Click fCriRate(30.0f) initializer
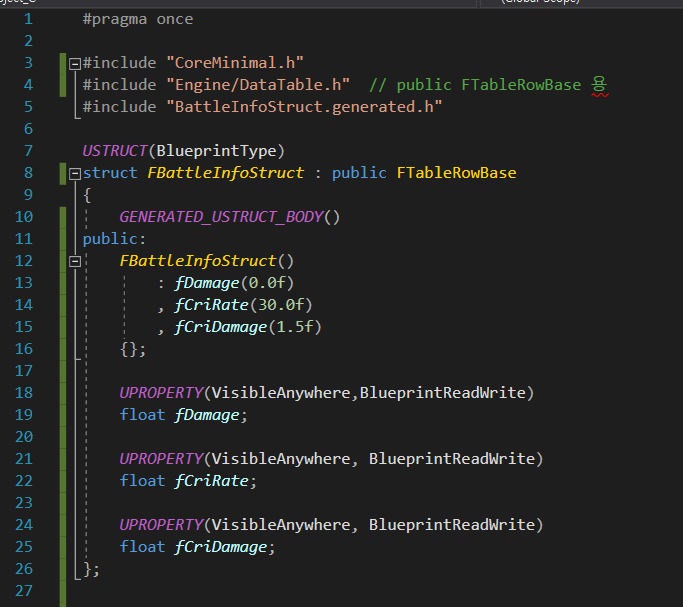The width and height of the screenshot is (683, 607). pyautogui.click(x=243, y=305)
